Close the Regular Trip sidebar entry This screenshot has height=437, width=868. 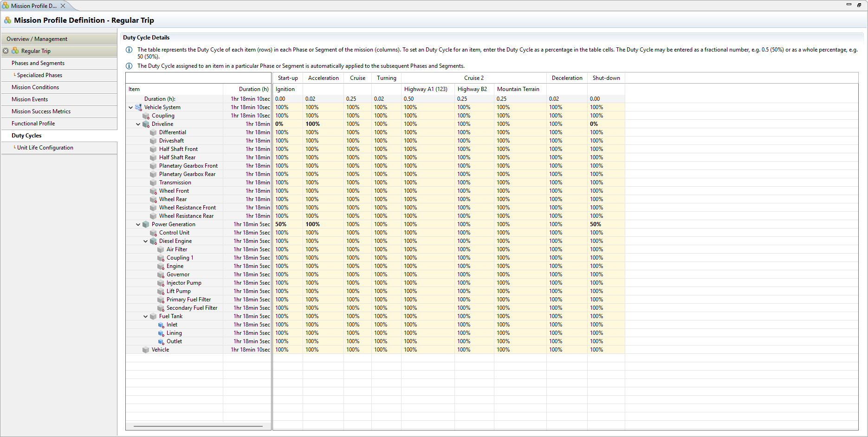(6, 51)
